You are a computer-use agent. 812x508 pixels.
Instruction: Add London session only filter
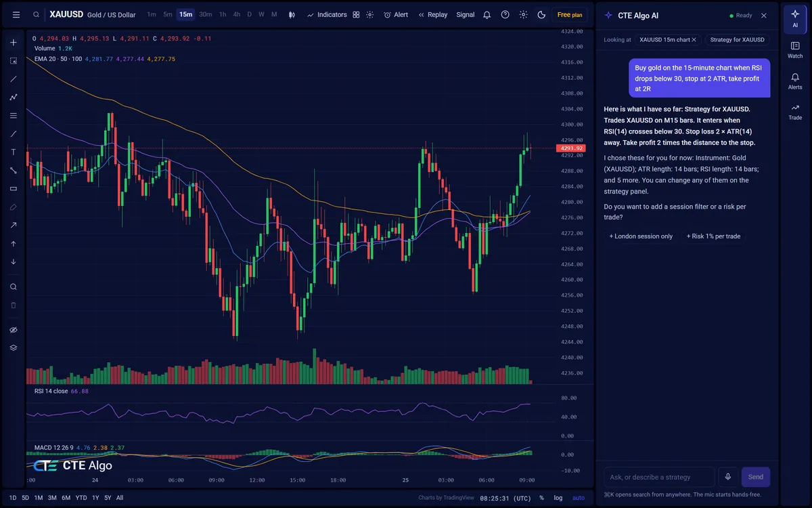tap(641, 236)
